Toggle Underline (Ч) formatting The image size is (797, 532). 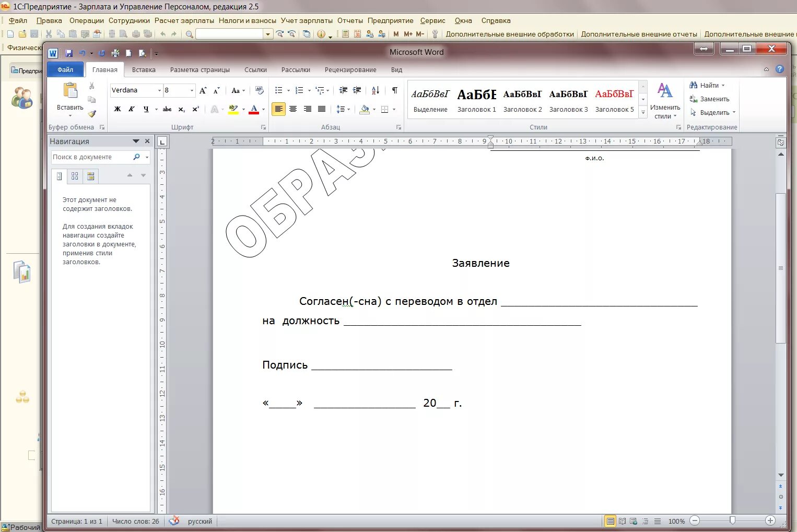point(146,109)
